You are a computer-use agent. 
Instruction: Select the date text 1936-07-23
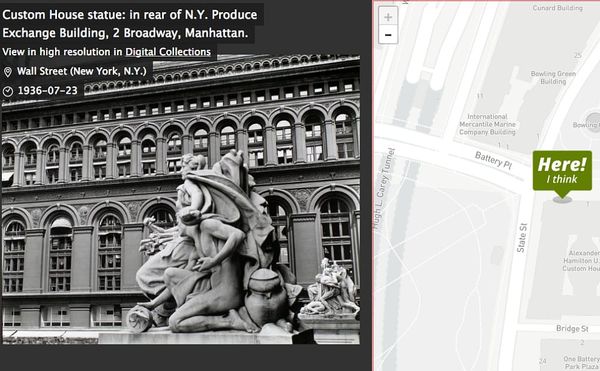coord(47,91)
